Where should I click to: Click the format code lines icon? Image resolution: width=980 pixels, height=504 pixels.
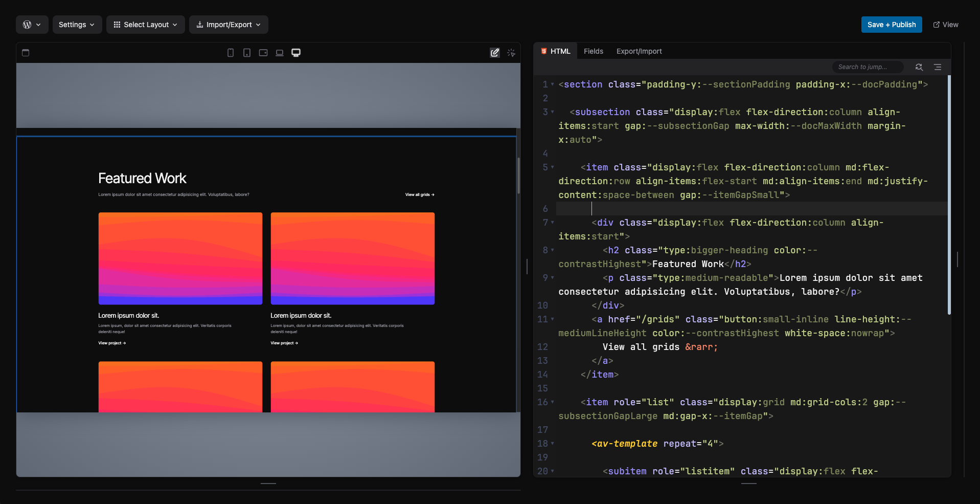click(938, 67)
